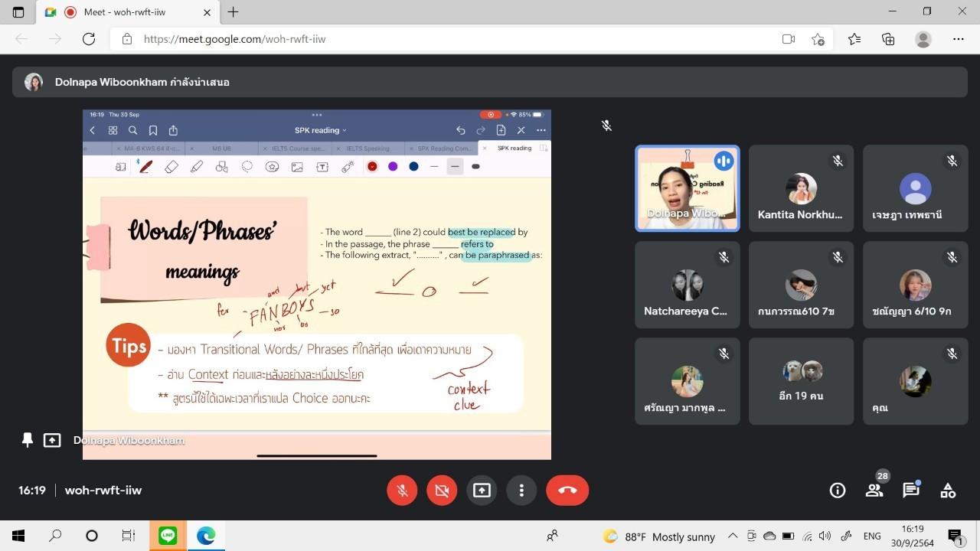Toggle pin on Dolnapa's presentation
The width and height of the screenshot is (980, 551).
(28, 440)
